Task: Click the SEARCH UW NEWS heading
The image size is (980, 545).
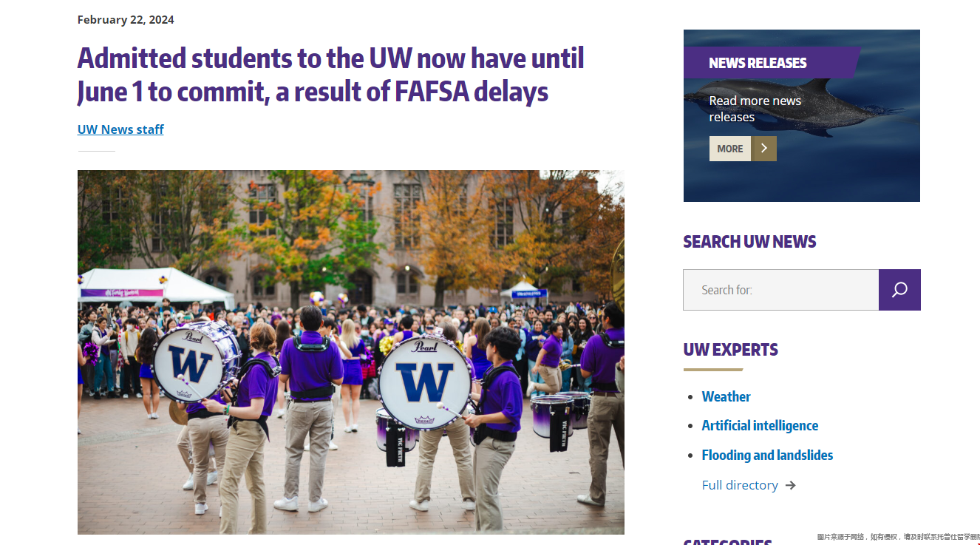Action: pos(749,242)
